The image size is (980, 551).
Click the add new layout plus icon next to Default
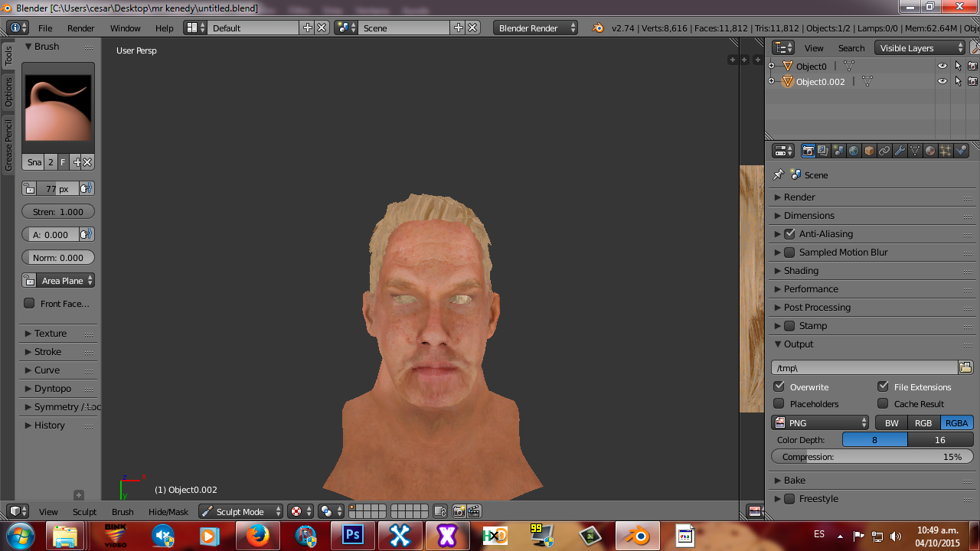pos(308,28)
